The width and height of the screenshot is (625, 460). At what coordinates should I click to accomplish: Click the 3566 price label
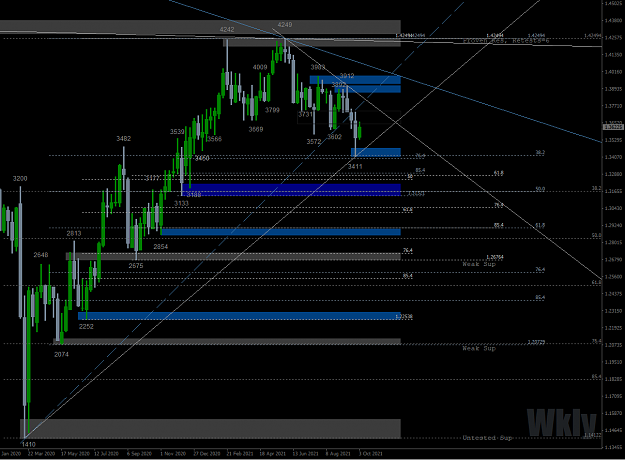click(x=214, y=139)
